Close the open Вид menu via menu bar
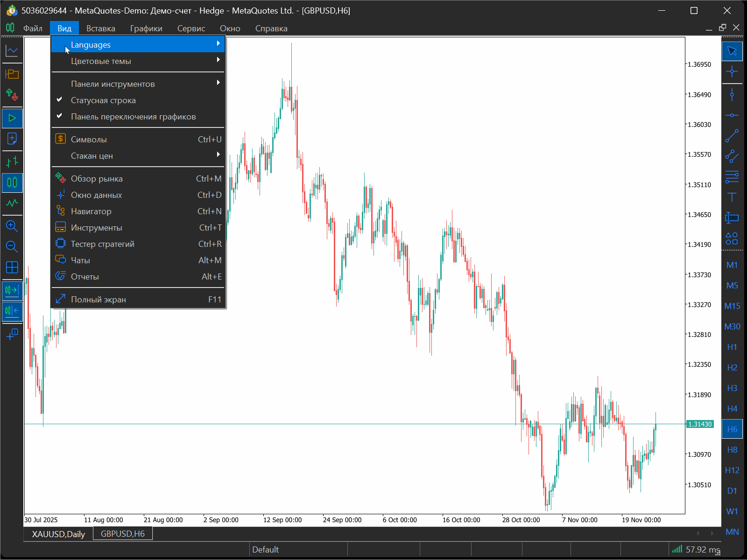 (x=64, y=28)
